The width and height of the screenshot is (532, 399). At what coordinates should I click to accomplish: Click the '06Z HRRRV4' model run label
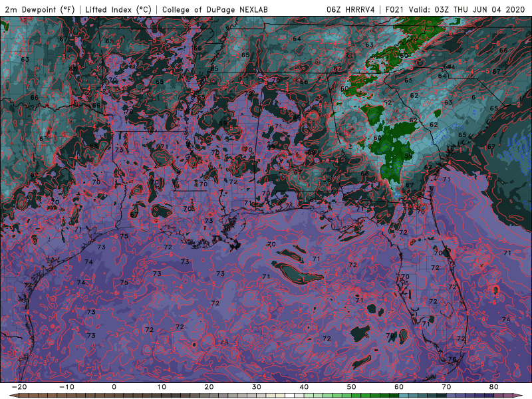(x=350, y=9)
